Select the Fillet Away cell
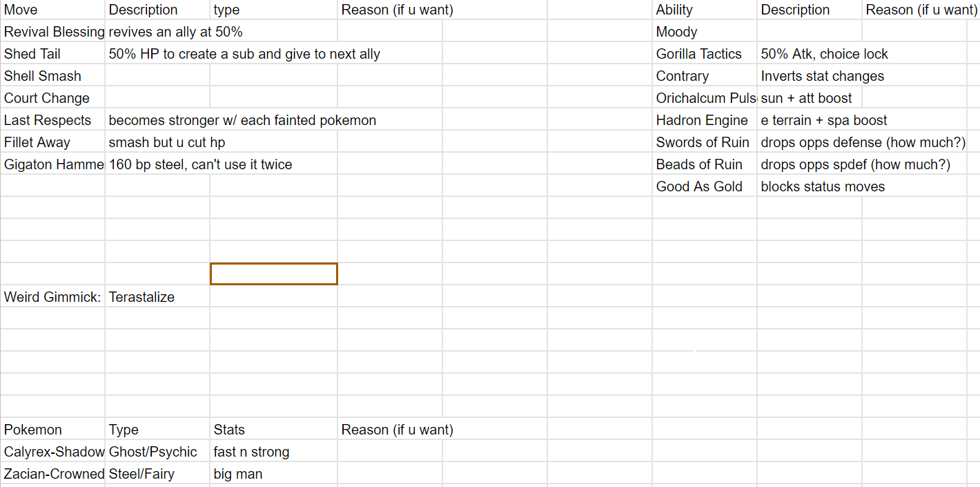 coord(54,142)
